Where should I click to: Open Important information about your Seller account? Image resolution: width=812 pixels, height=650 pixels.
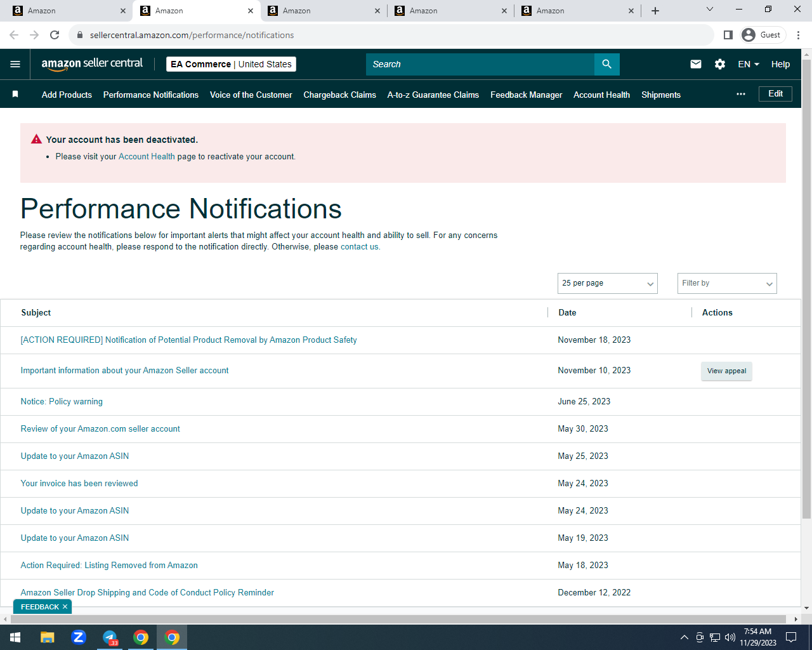124,371
